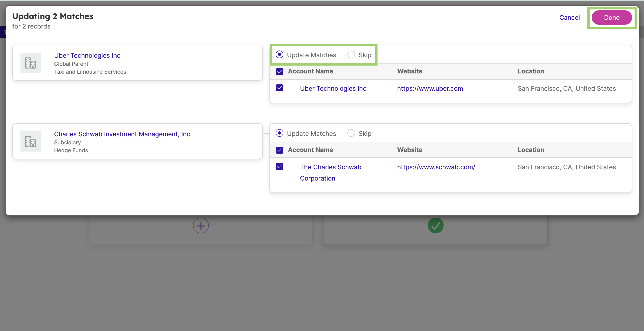
Task: Select Update Matches for Uber Technologies
Action: pos(279,55)
